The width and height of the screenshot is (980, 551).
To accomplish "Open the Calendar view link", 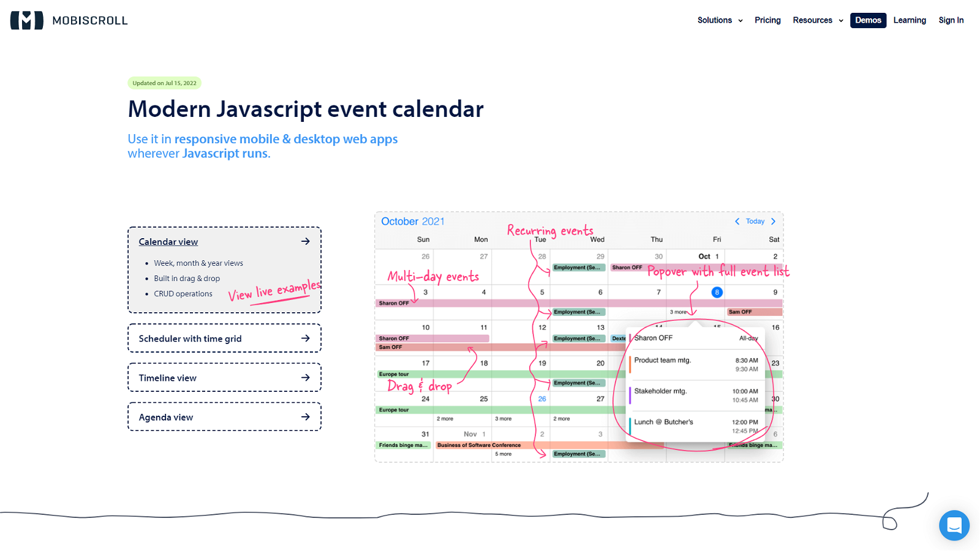I will [x=168, y=242].
